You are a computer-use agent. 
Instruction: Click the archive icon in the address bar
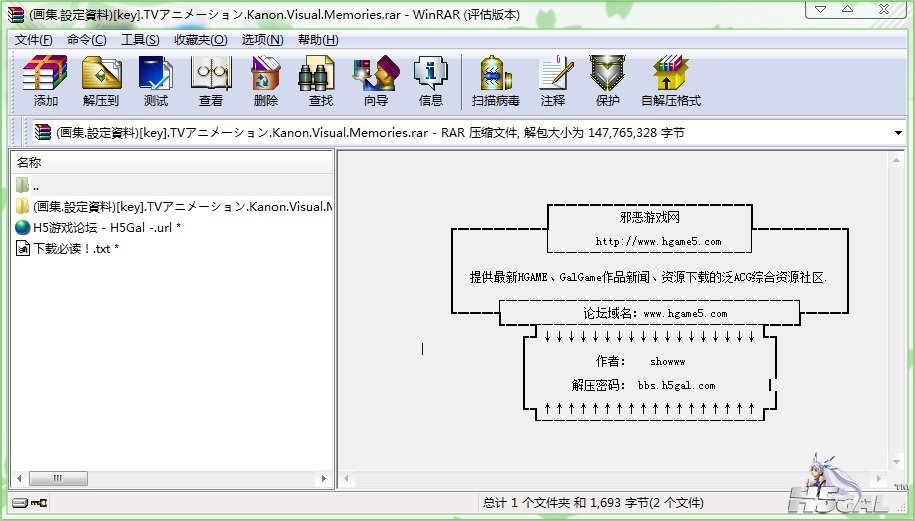tap(42, 132)
